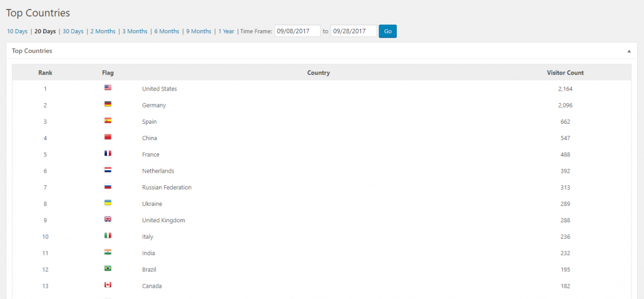
Task: Select the 2 Months range link
Action: [x=103, y=31]
